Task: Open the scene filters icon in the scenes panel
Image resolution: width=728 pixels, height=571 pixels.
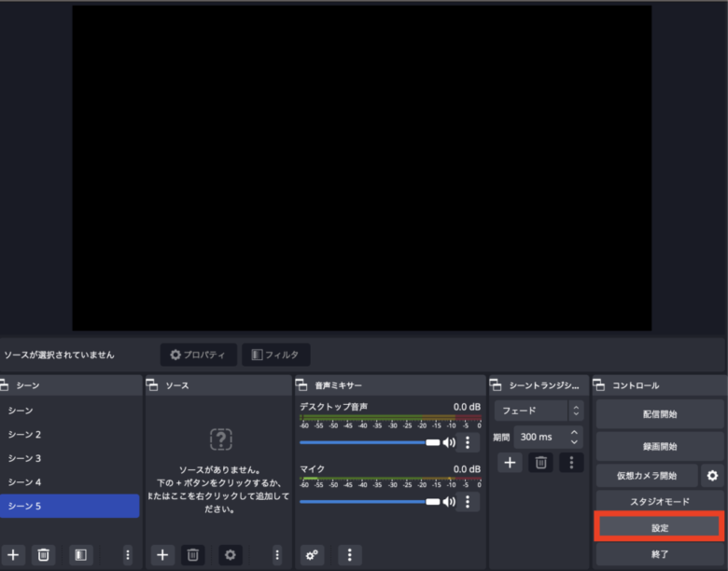Action: click(x=81, y=555)
